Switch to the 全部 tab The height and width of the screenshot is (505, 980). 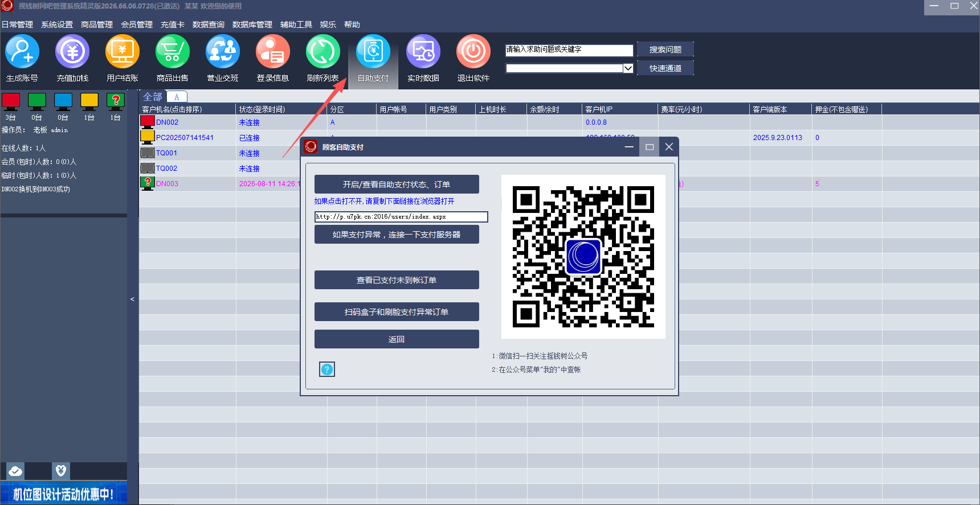153,97
